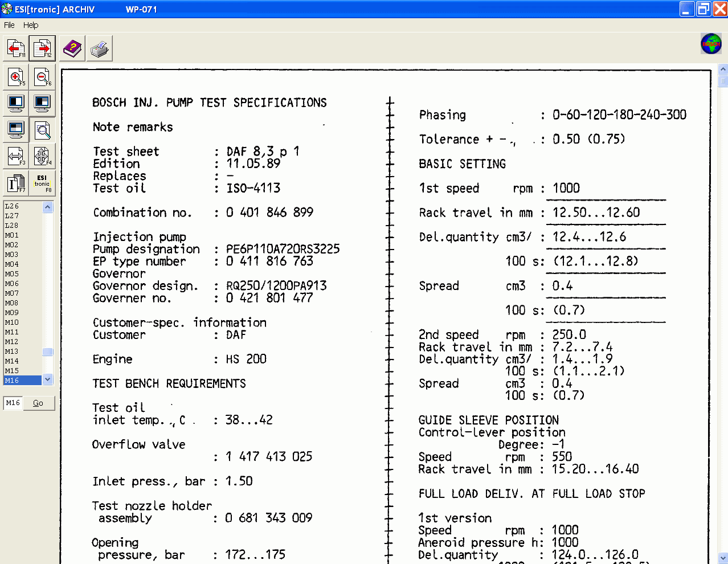Viewport: 728px width, 564px height.
Task: Open the help book icon
Action: click(72, 48)
